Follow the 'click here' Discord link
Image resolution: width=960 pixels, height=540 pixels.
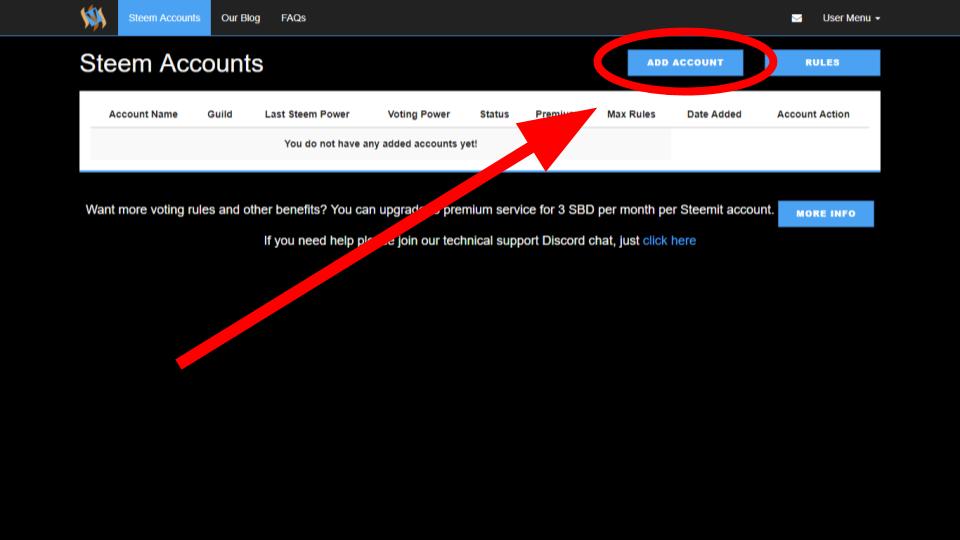tap(669, 241)
